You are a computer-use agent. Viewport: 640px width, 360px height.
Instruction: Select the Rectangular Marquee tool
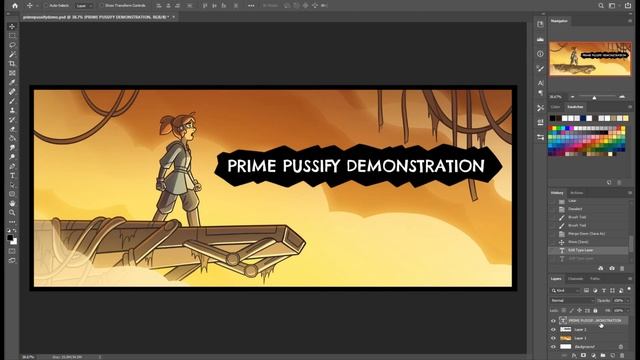pos(12,36)
